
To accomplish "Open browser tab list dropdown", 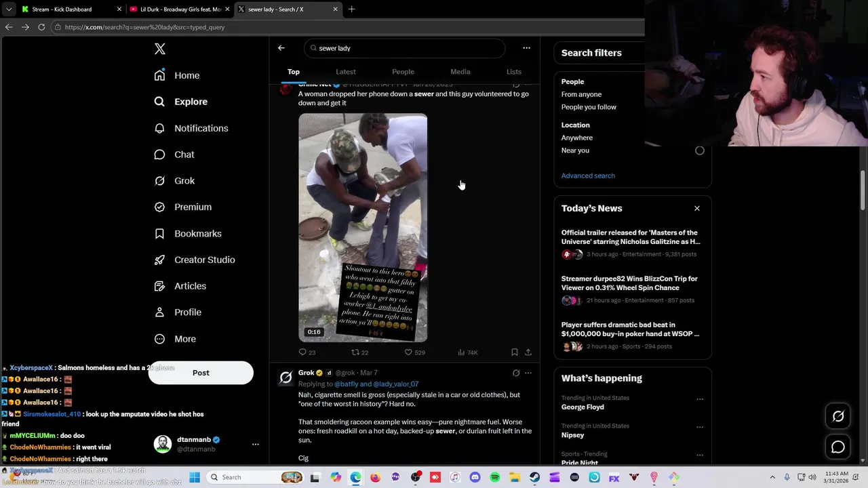I will (9, 9).
